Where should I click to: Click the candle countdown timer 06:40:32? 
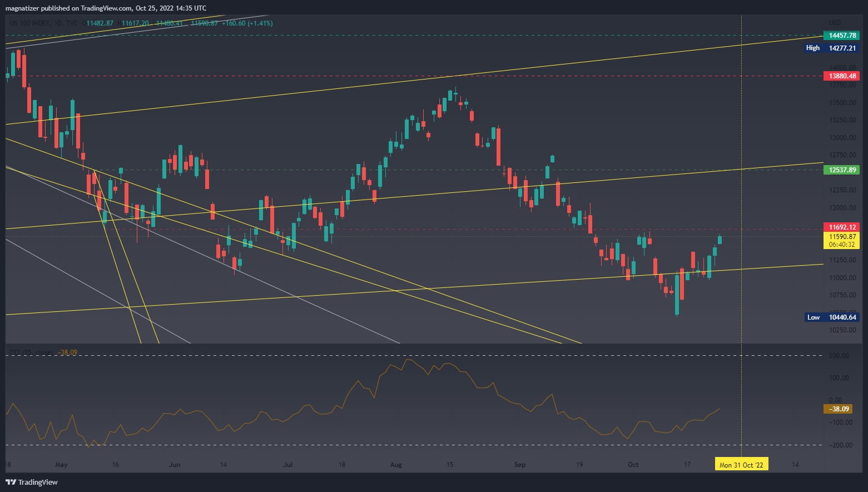842,245
